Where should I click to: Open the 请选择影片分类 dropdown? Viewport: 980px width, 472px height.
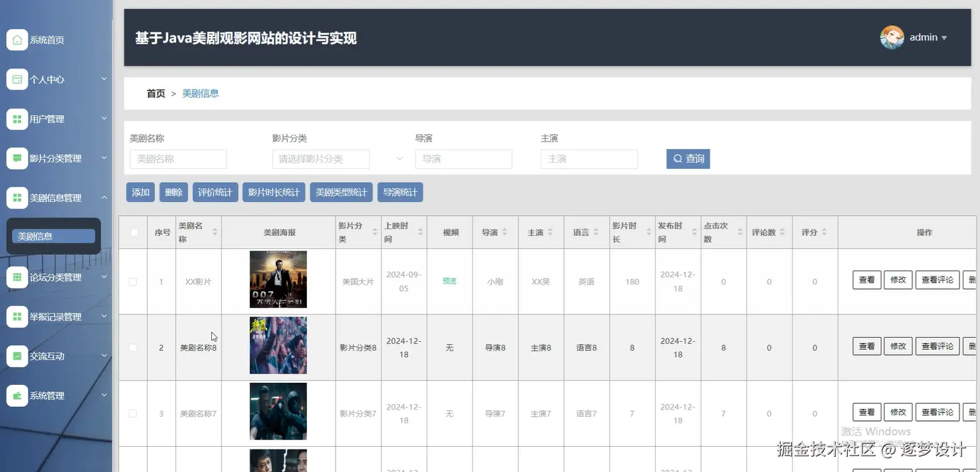click(x=321, y=159)
